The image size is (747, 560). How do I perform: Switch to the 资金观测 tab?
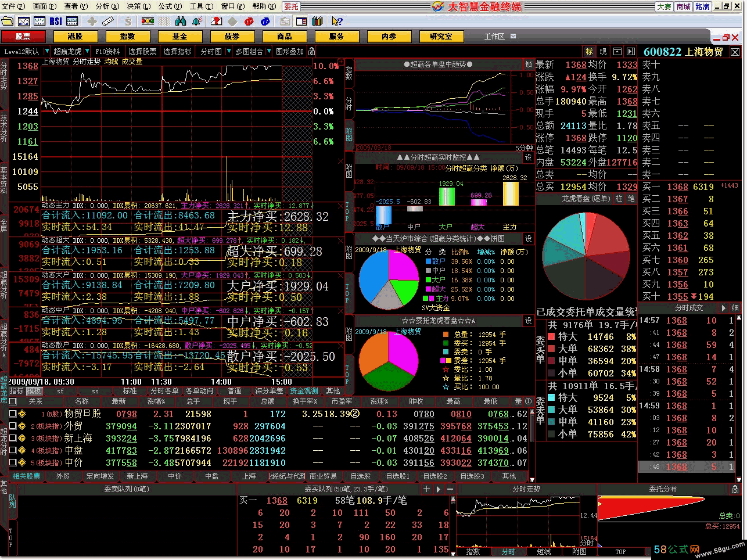pyautogui.click(x=304, y=391)
